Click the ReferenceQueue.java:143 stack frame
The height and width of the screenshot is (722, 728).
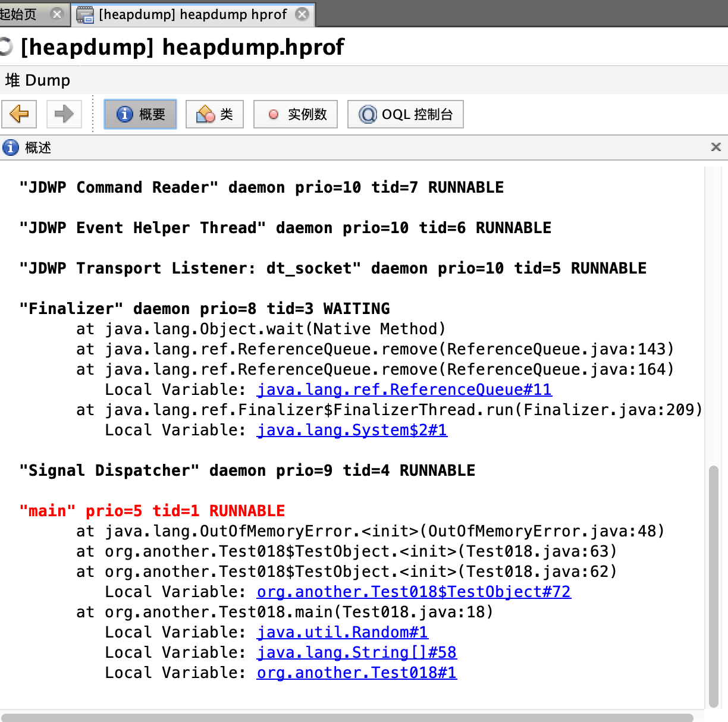click(375, 349)
